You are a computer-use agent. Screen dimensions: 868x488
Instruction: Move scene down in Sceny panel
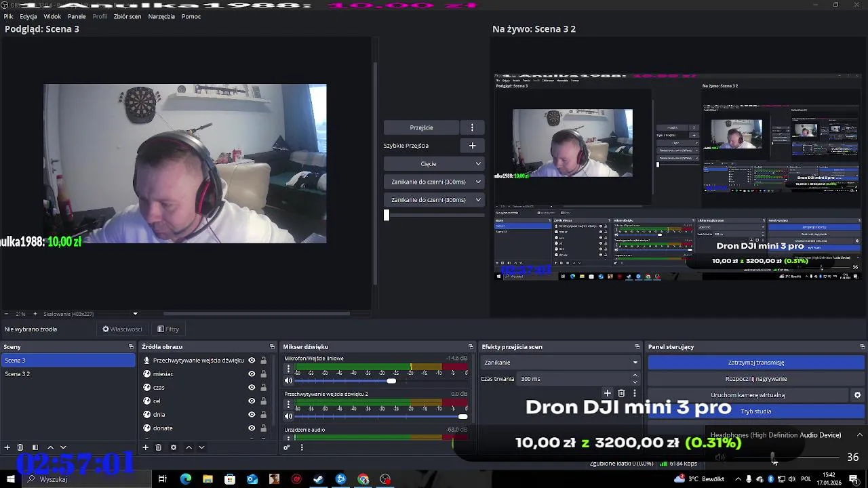click(x=63, y=447)
